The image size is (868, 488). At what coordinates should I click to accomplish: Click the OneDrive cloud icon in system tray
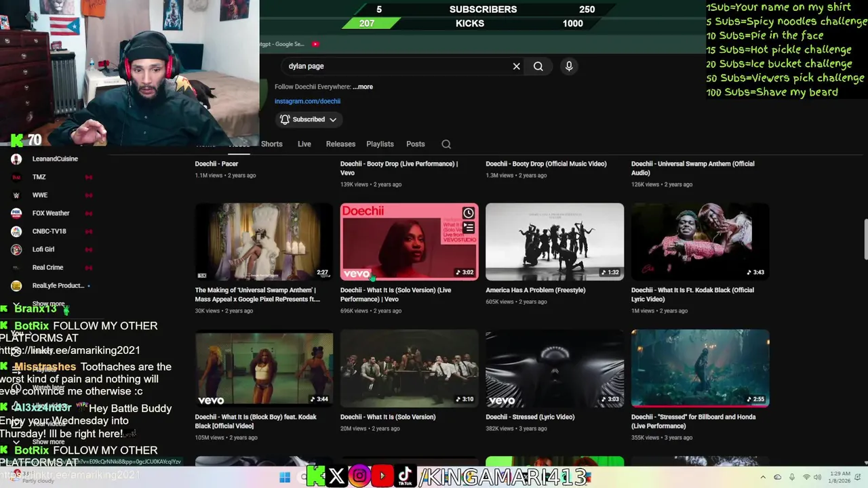pyautogui.click(x=778, y=477)
